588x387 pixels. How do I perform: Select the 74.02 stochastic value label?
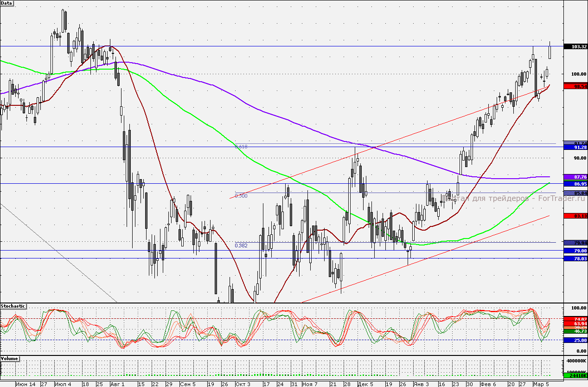(575, 319)
